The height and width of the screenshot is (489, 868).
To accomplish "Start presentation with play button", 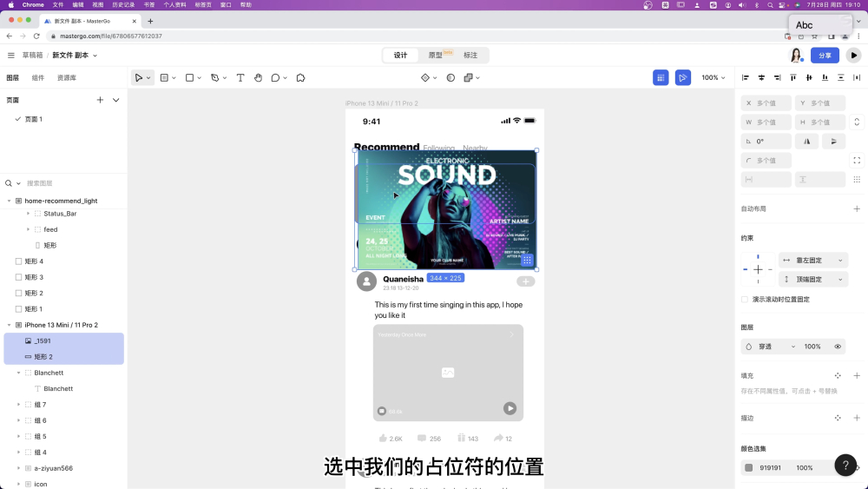I will [x=853, y=56].
